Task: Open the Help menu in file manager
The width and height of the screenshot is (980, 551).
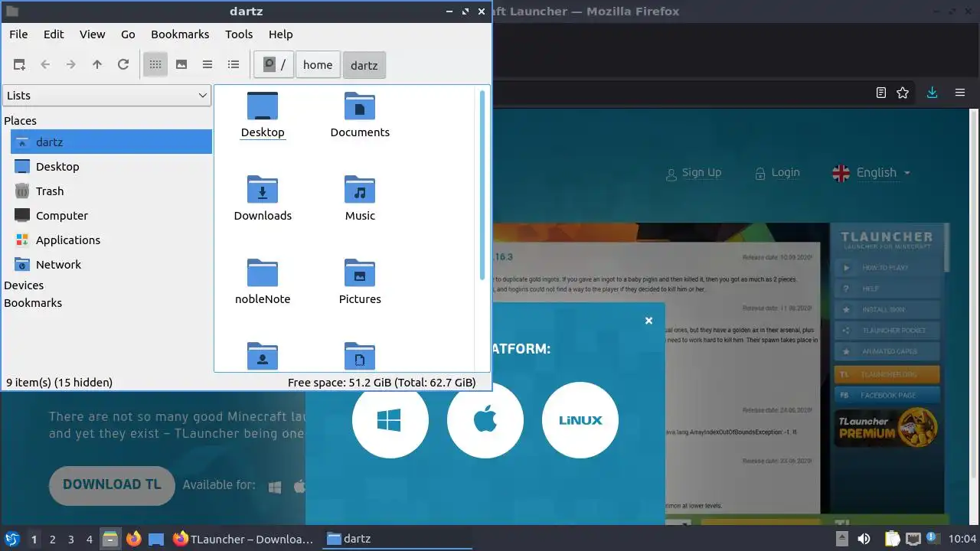Action: pyautogui.click(x=281, y=34)
